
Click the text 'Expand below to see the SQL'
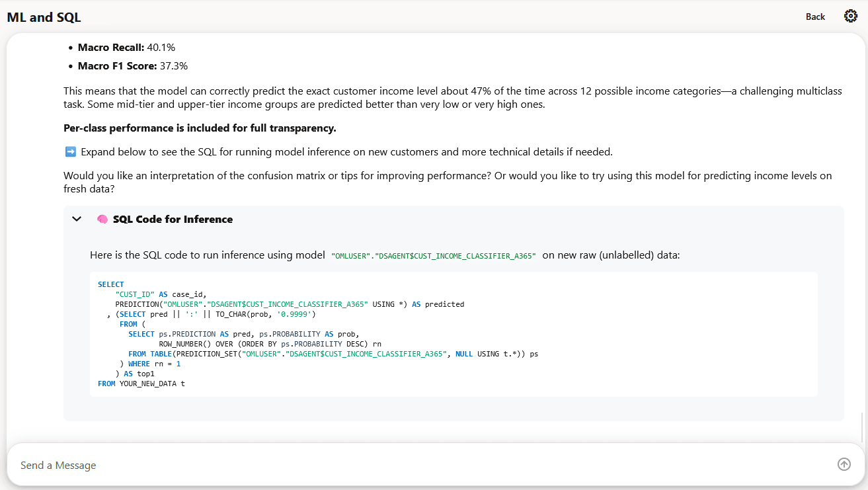coord(347,152)
